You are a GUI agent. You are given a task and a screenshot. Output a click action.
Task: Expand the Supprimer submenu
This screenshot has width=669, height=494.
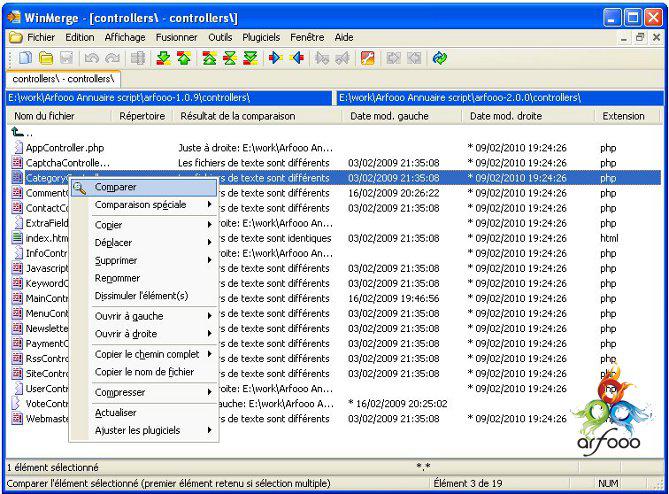coord(143,260)
